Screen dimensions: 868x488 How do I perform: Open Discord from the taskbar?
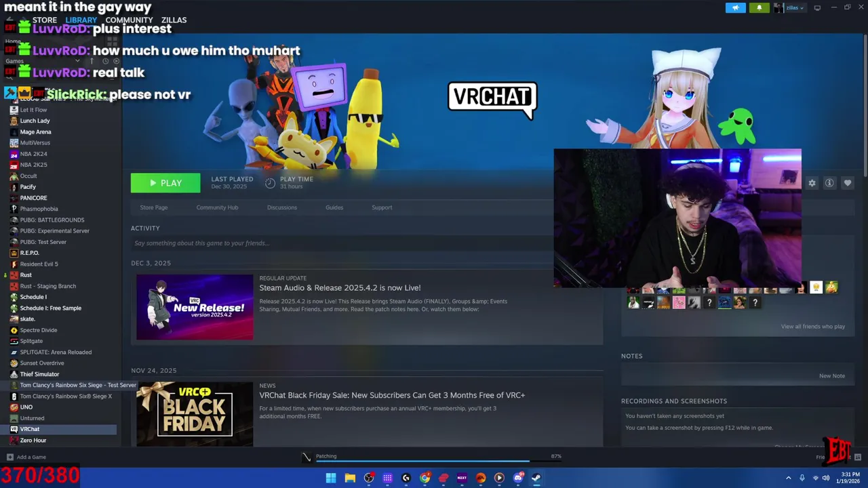[518, 478]
